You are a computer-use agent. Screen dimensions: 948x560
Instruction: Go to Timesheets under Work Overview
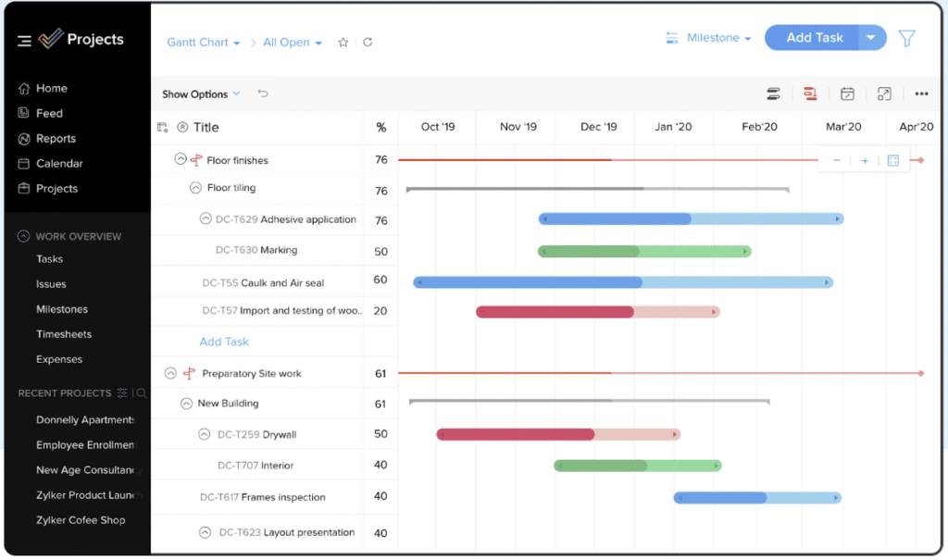[x=64, y=334]
